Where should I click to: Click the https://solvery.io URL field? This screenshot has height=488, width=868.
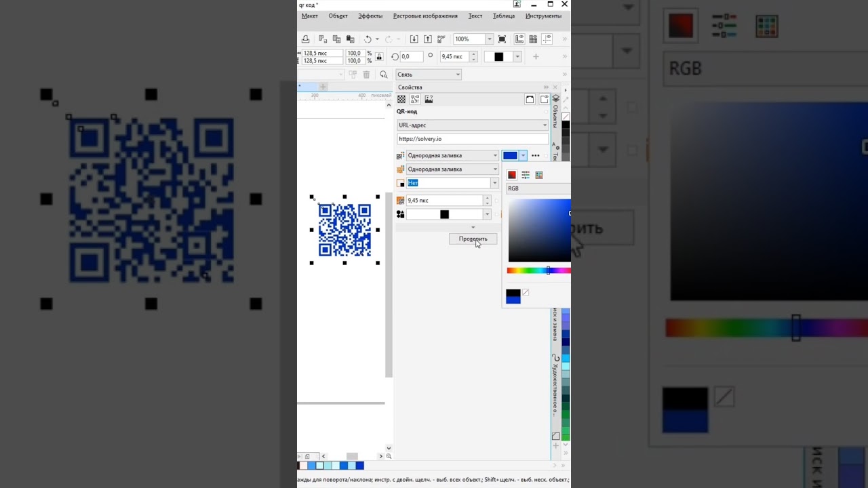click(x=473, y=139)
